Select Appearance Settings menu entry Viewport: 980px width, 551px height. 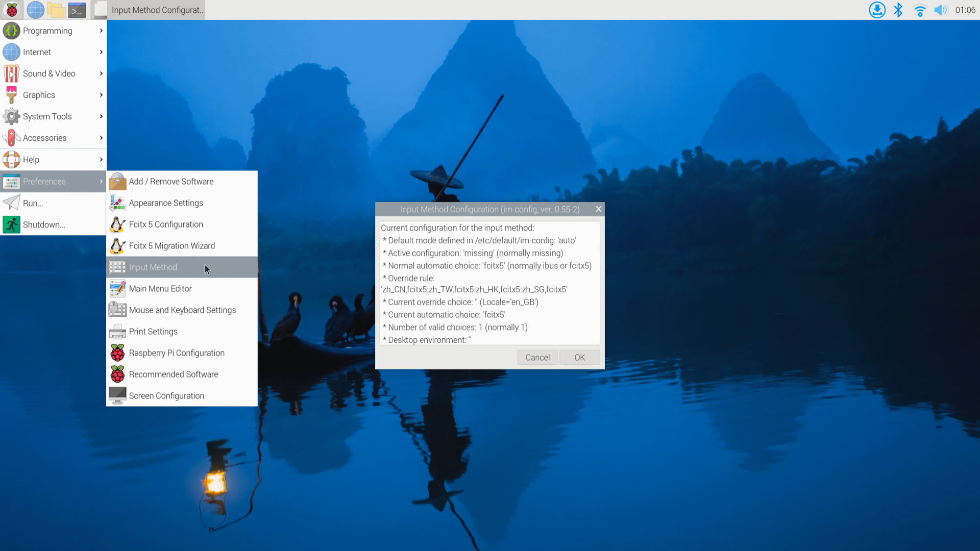(165, 203)
